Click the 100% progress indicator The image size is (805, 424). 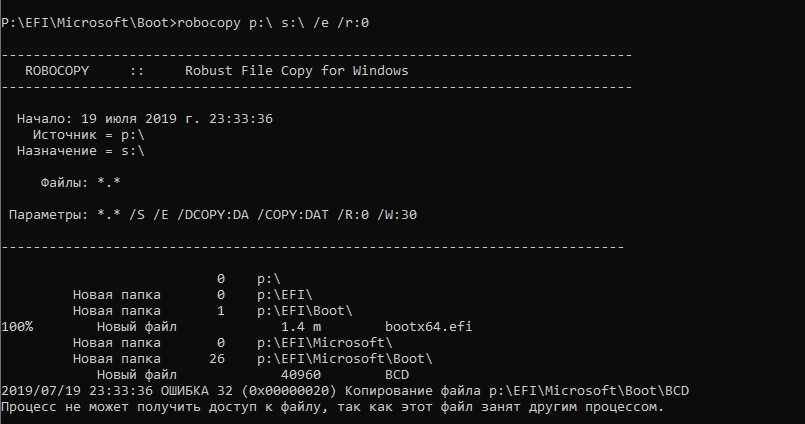(x=18, y=327)
